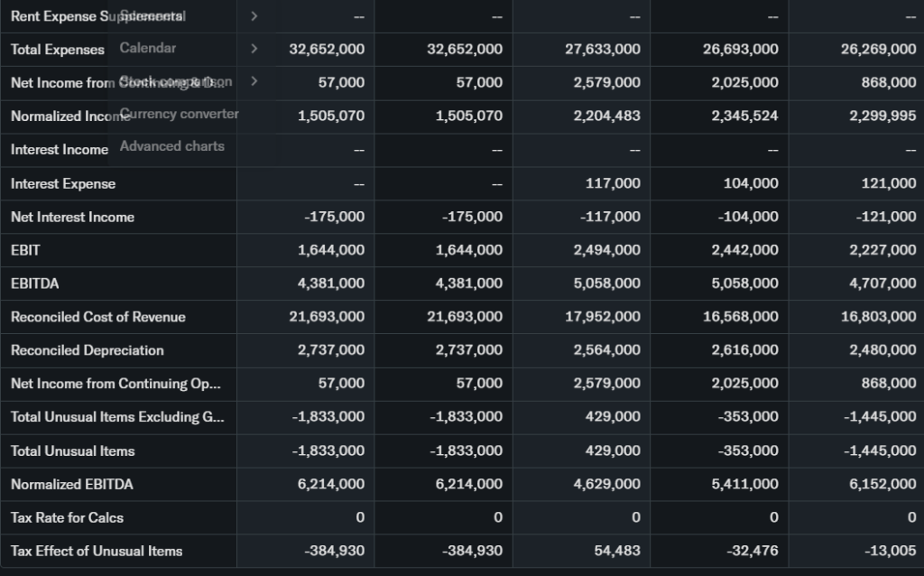Select the Interest Expense row label
The width and height of the screenshot is (924, 576).
pos(63,183)
